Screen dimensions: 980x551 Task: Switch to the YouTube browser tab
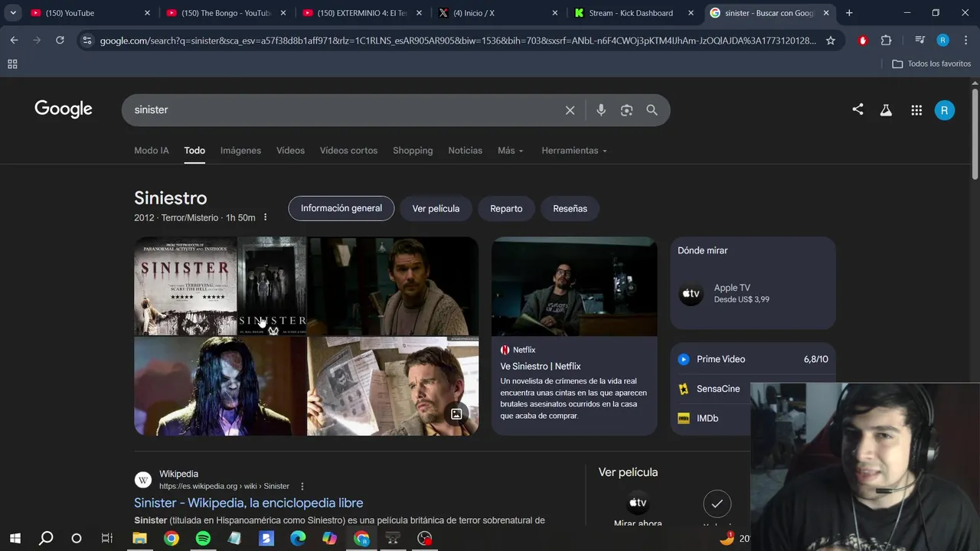(x=88, y=13)
